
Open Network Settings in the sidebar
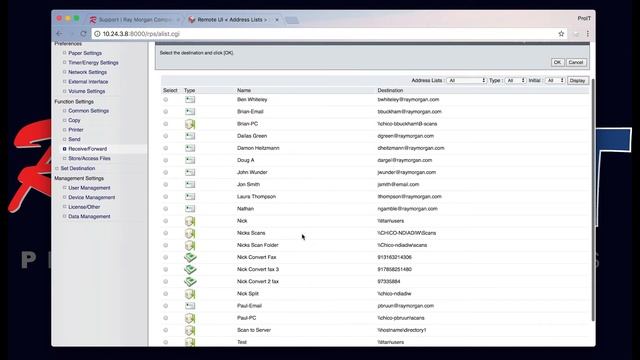pos(87,72)
